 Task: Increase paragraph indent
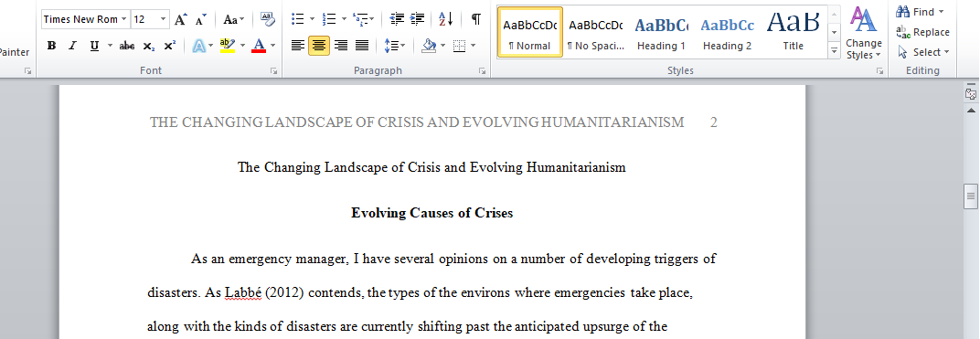[x=418, y=19]
